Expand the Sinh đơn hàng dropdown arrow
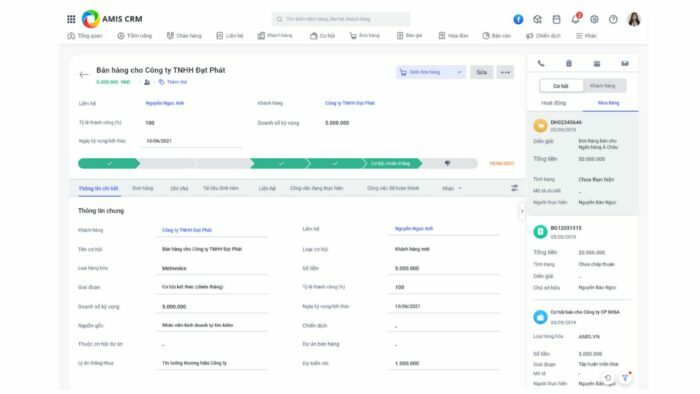The image size is (700, 394). [x=459, y=72]
